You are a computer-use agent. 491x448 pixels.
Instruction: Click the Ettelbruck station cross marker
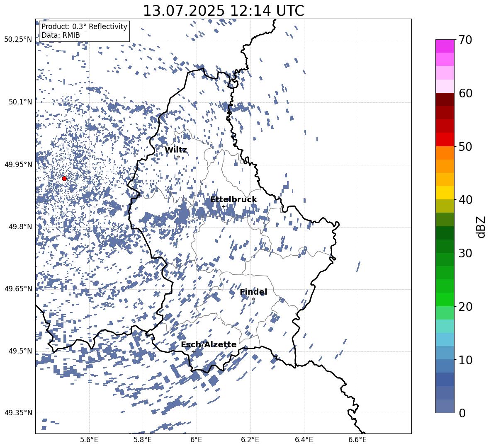pos(224,206)
